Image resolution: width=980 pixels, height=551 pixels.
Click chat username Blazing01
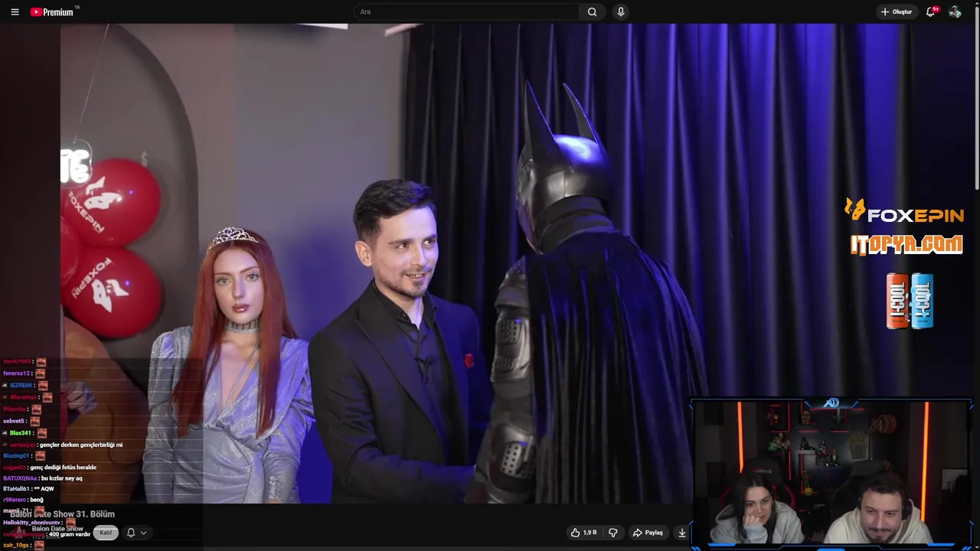point(16,455)
